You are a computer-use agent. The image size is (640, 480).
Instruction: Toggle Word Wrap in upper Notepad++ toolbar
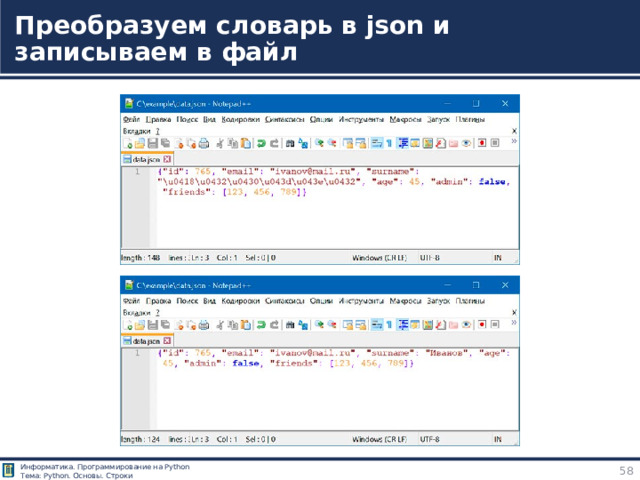376,143
